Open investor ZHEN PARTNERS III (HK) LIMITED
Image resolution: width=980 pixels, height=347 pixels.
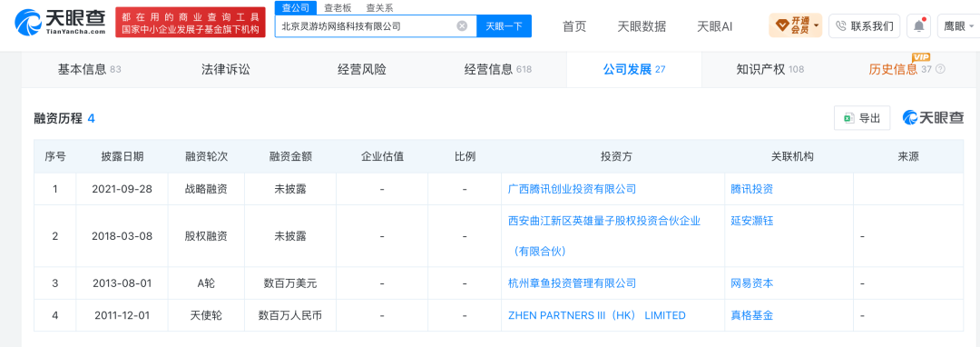pos(597,316)
